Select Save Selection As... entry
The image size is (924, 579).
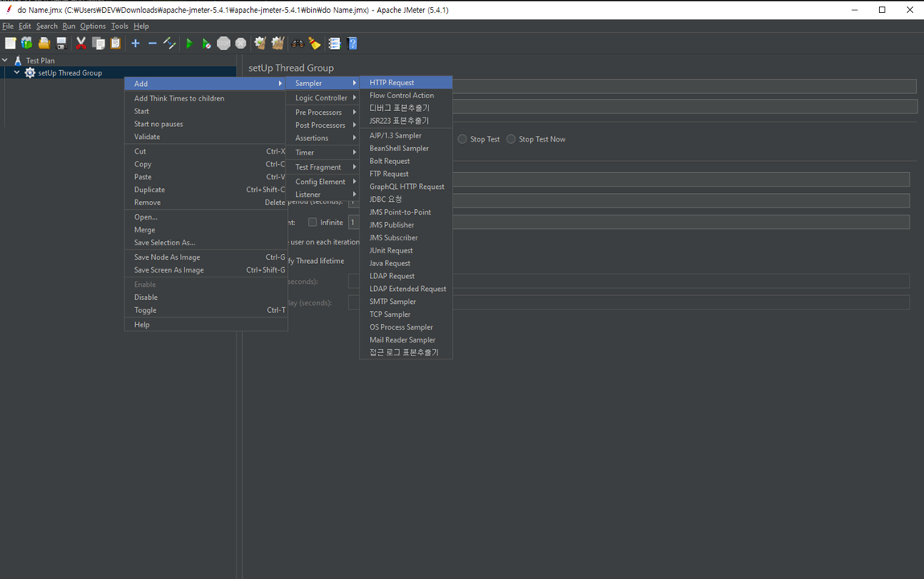click(206, 243)
